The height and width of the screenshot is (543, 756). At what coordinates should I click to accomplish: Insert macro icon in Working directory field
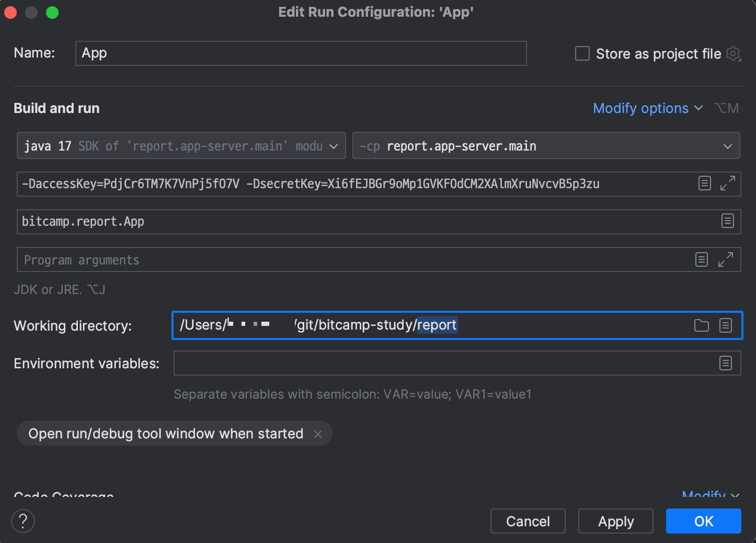tap(726, 325)
